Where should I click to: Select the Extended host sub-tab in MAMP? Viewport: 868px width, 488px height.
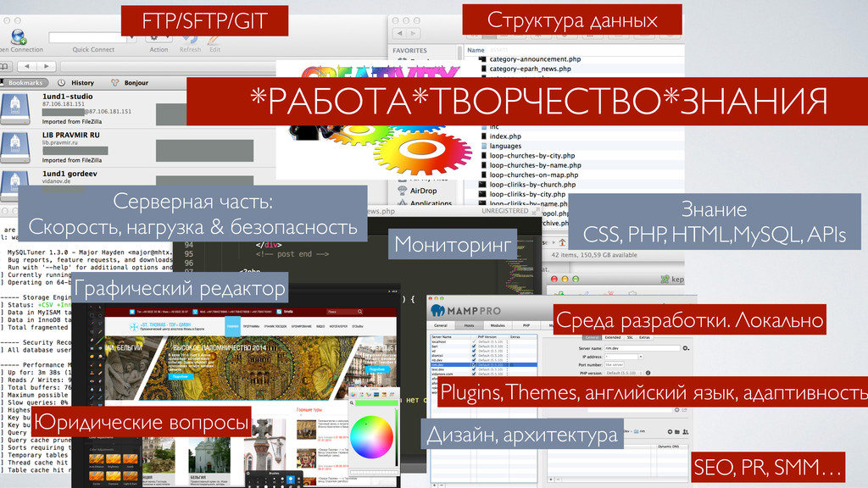point(612,337)
